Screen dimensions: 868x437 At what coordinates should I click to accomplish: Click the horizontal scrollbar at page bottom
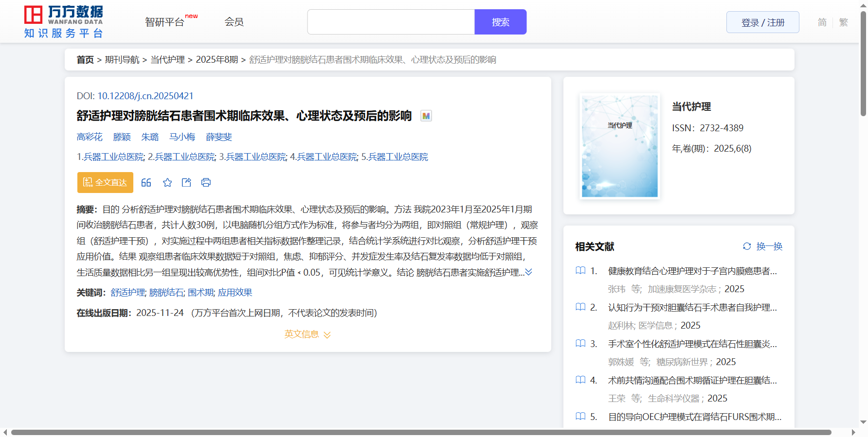(x=421, y=432)
